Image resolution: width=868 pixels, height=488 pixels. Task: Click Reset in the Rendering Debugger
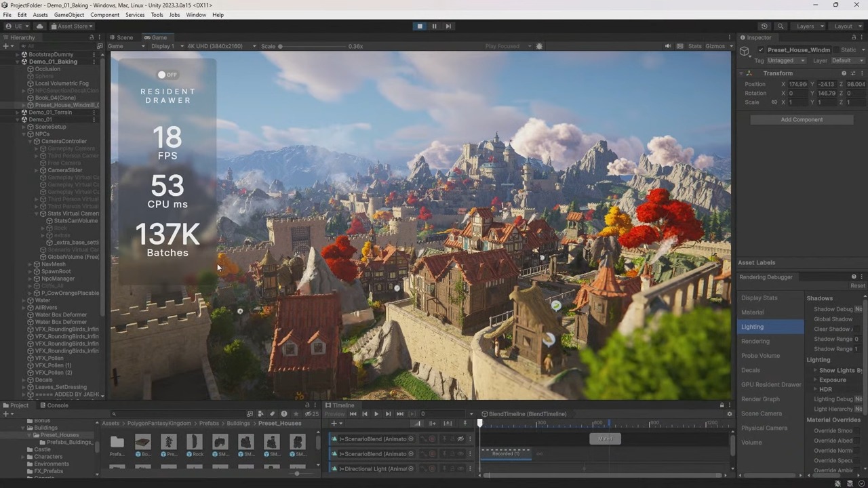[x=857, y=285]
